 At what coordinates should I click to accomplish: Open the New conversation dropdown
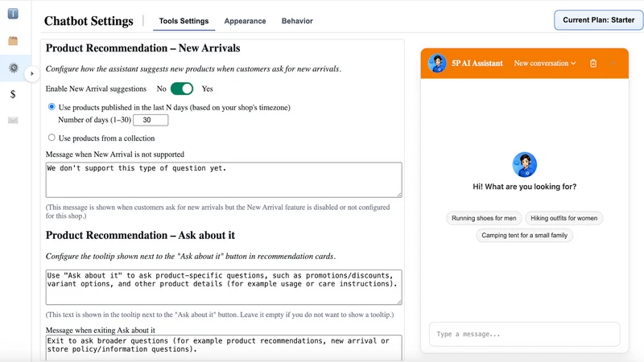pos(545,64)
